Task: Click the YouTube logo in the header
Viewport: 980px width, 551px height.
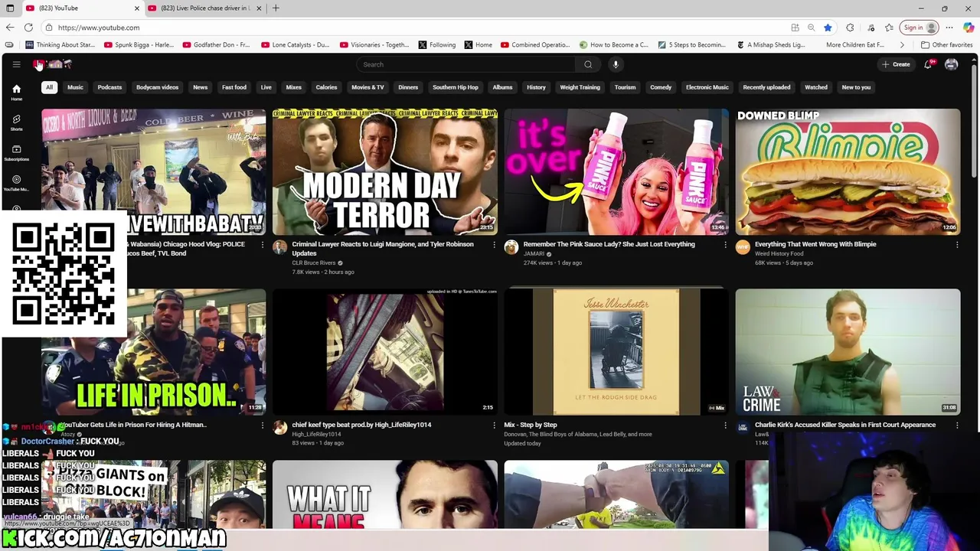Action: pyautogui.click(x=54, y=64)
